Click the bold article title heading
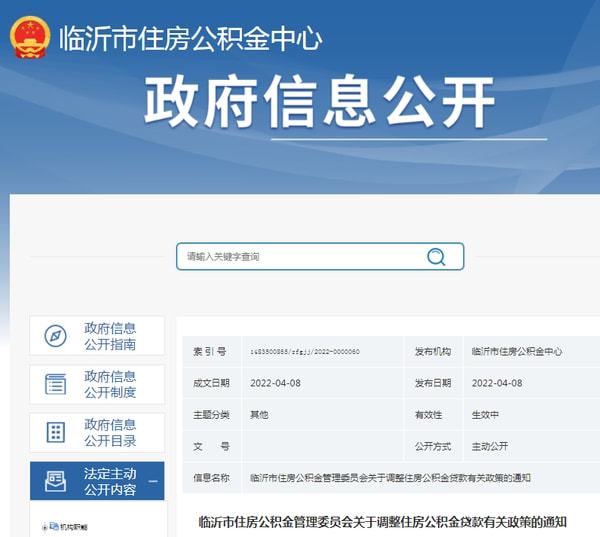This screenshot has height=537, width=600. (382, 522)
